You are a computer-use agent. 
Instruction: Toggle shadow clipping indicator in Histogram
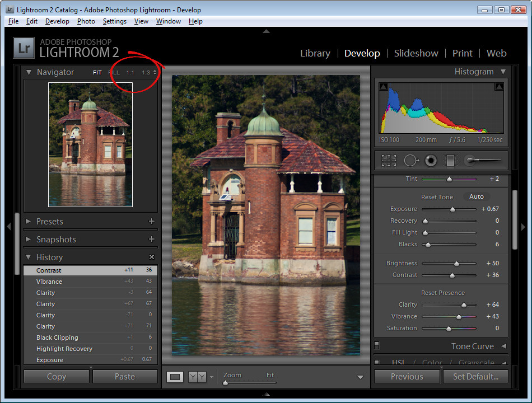click(x=384, y=87)
